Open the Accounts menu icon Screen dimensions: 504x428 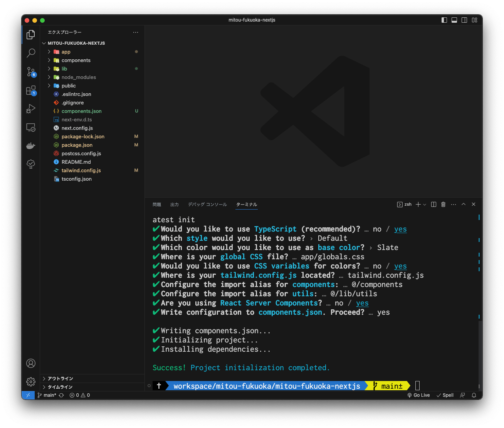31,363
